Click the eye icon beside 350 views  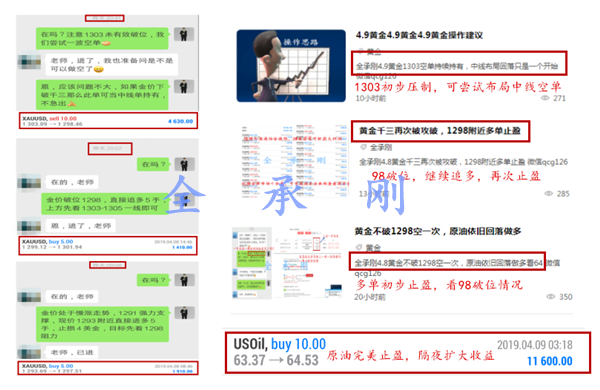(550, 297)
